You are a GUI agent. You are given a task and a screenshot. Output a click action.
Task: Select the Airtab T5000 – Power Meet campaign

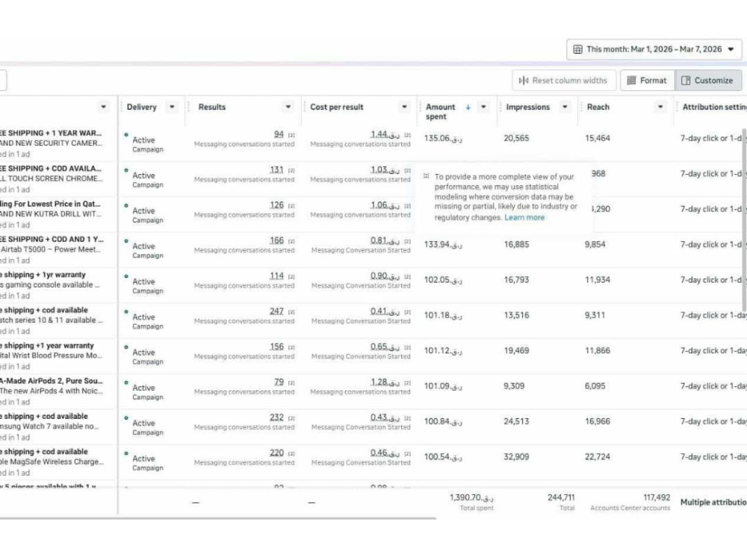pos(51,249)
